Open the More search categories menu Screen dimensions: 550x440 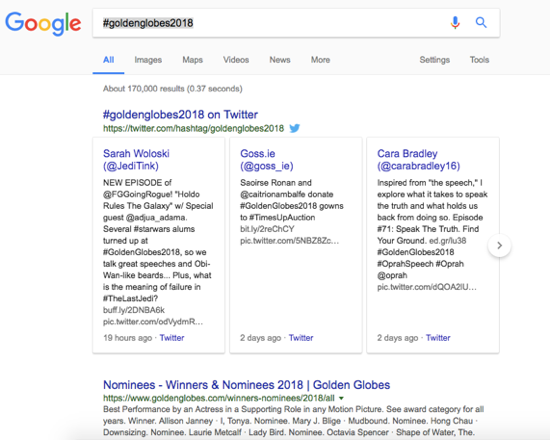pyautogui.click(x=320, y=60)
